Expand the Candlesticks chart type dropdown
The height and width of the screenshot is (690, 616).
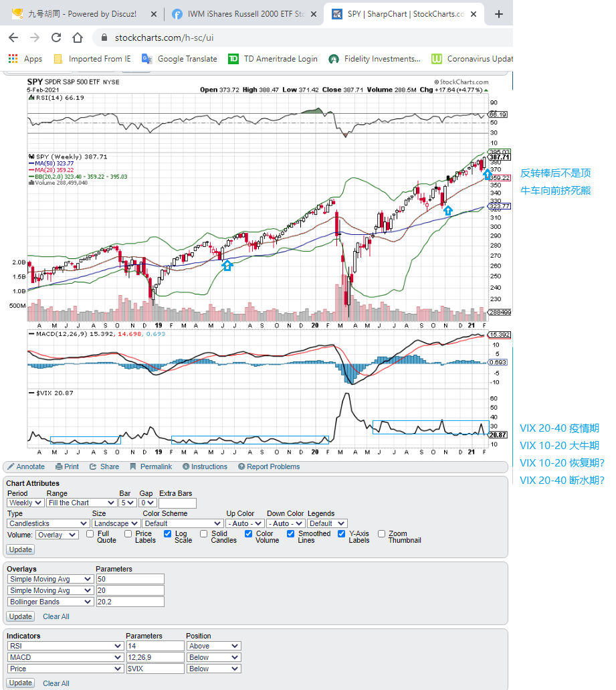point(48,523)
